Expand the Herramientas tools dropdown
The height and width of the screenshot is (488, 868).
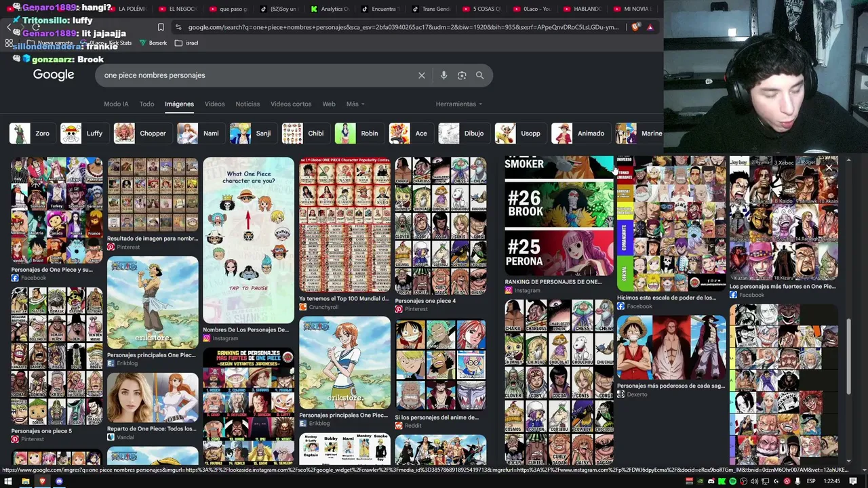click(459, 104)
